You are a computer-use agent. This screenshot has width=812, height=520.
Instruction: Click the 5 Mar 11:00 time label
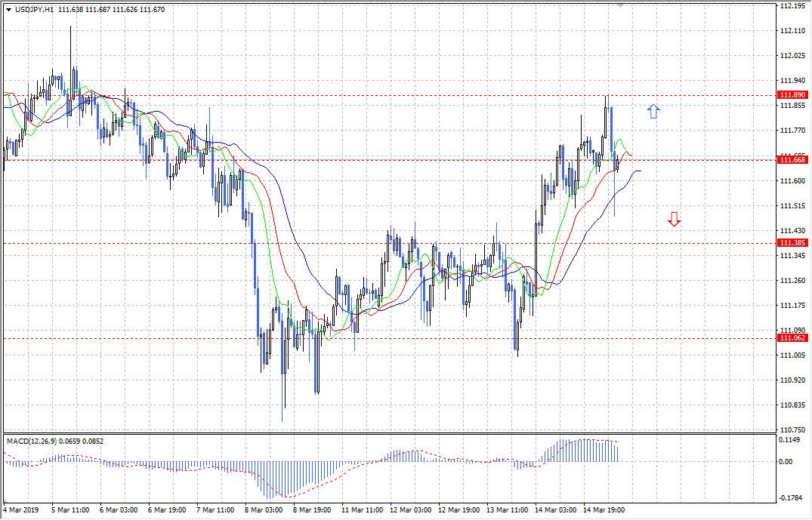[x=70, y=510]
